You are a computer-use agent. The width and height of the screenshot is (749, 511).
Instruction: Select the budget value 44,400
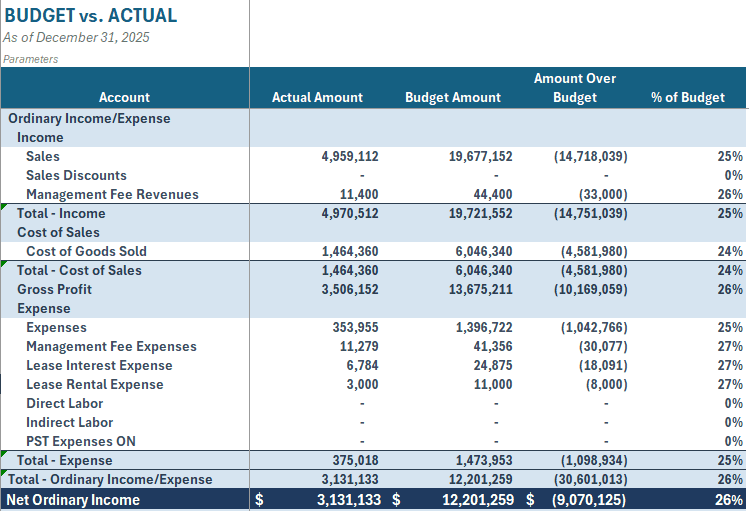[492, 194]
